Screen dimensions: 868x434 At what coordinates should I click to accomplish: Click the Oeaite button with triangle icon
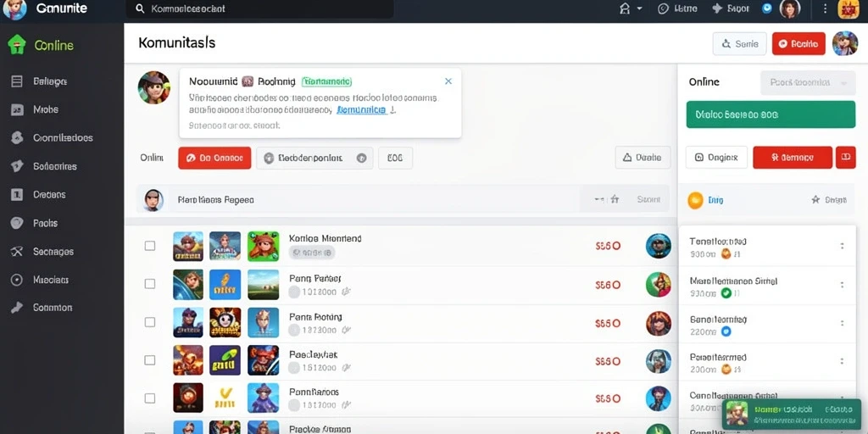pos(643,157)
